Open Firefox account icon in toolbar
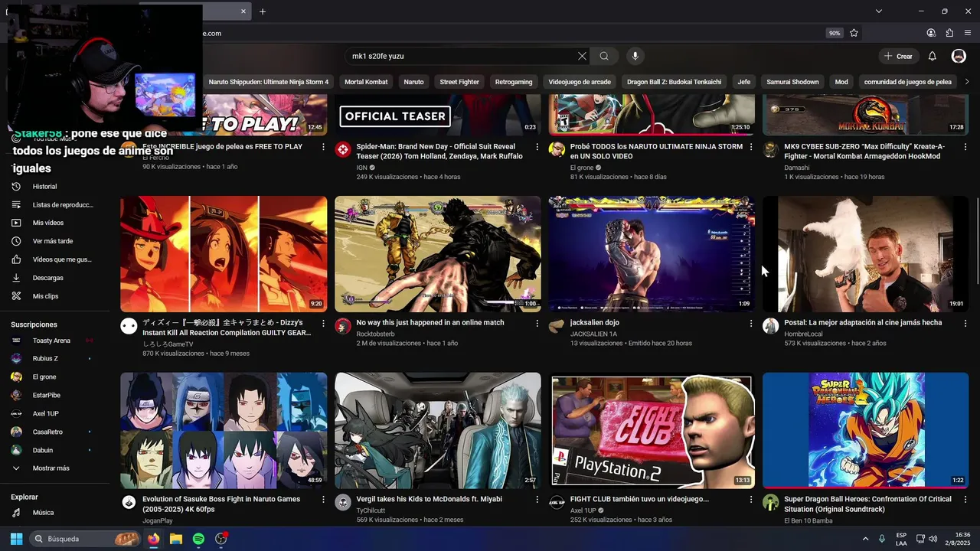980x551 pixels. (x=931, y=33)
